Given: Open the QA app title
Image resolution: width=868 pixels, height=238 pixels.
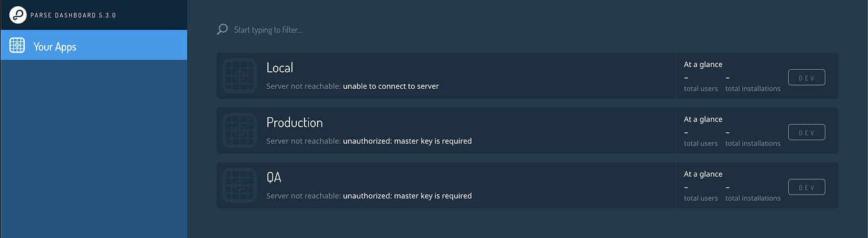Looking at the screenshot, I should 274,177.
